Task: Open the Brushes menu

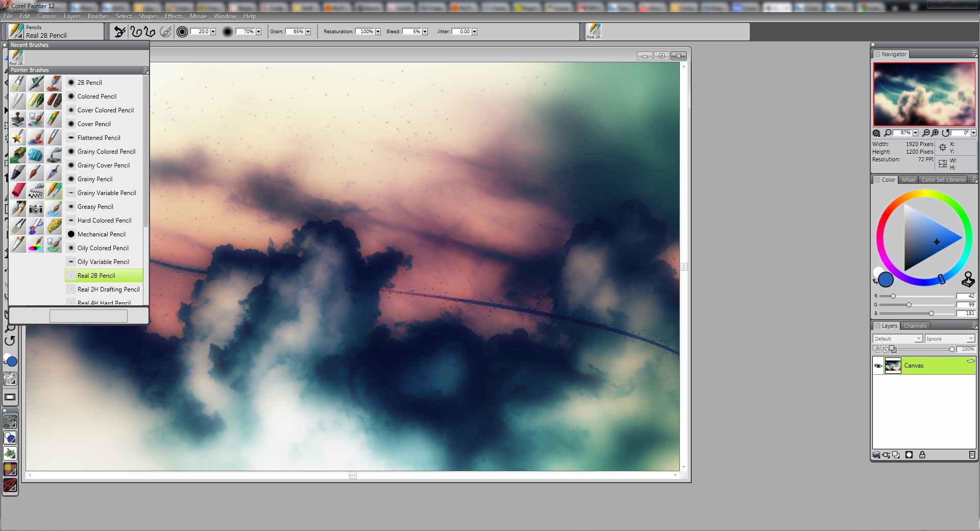Action: (x=98, y=16)
